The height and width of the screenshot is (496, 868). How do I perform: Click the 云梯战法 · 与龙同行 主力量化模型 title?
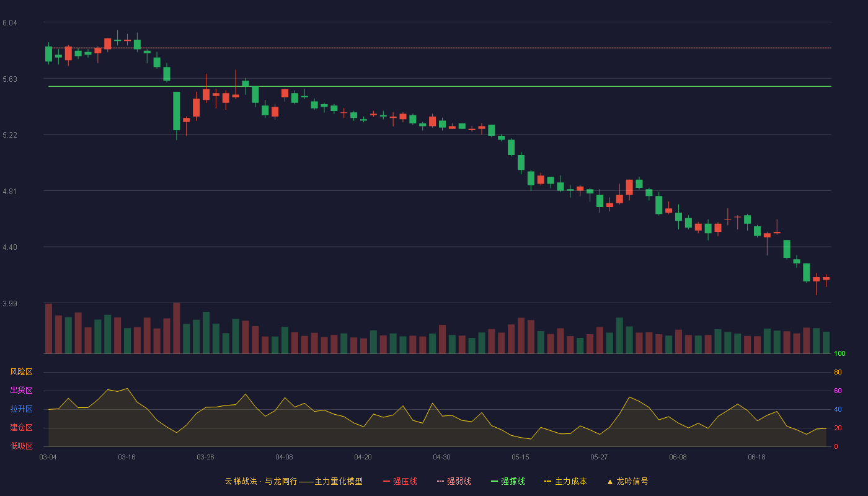coord(294,481)
